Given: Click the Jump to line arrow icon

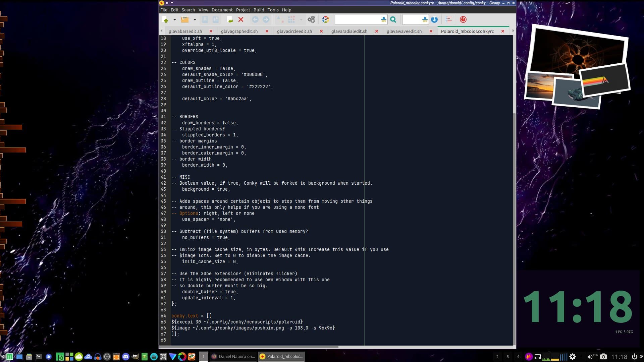Looking at the screenshot, I should [x=434, y=20].
